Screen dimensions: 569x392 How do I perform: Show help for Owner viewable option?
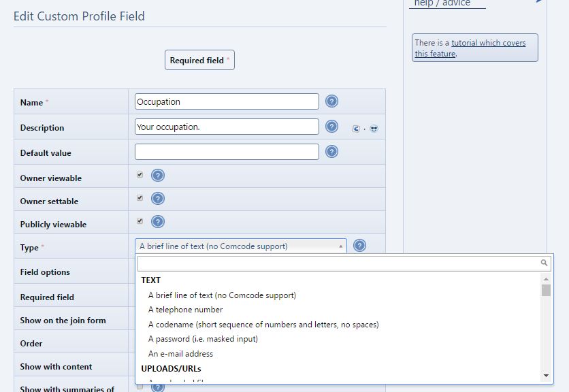157,176
